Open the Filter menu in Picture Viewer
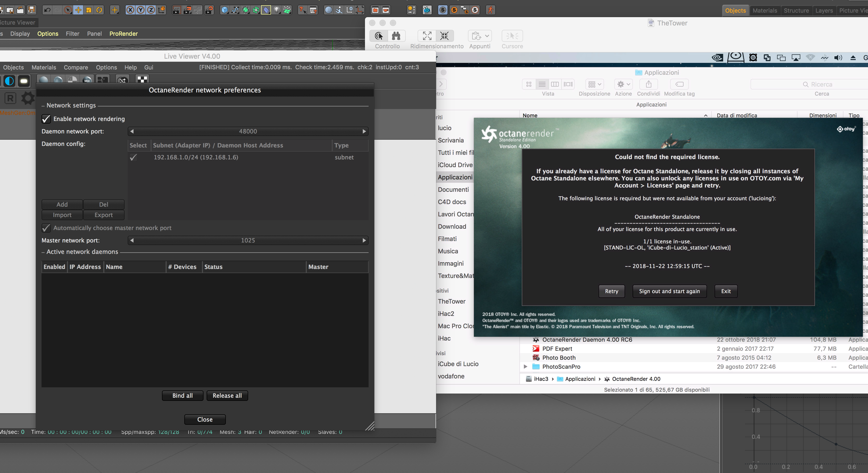 72,34
